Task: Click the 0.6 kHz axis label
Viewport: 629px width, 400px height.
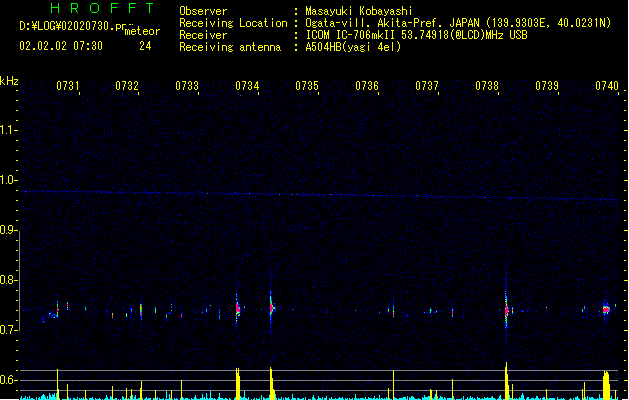Action: [8, 380]
